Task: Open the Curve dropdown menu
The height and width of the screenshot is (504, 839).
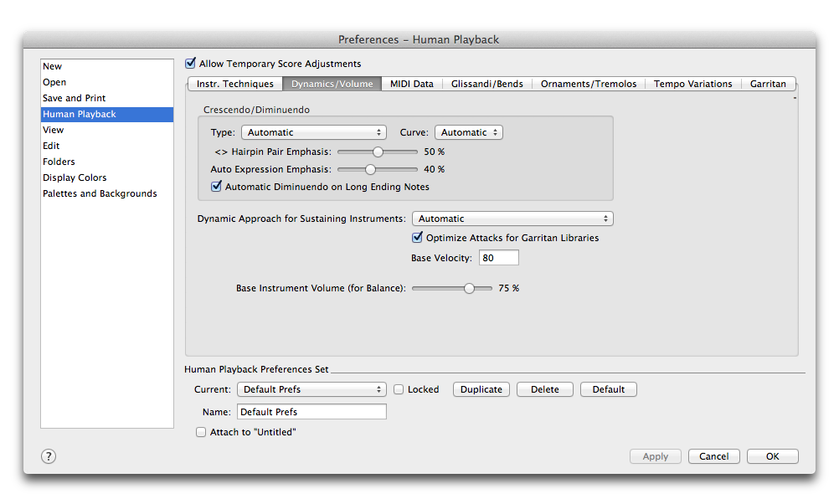Action: (x=468, y=132)
